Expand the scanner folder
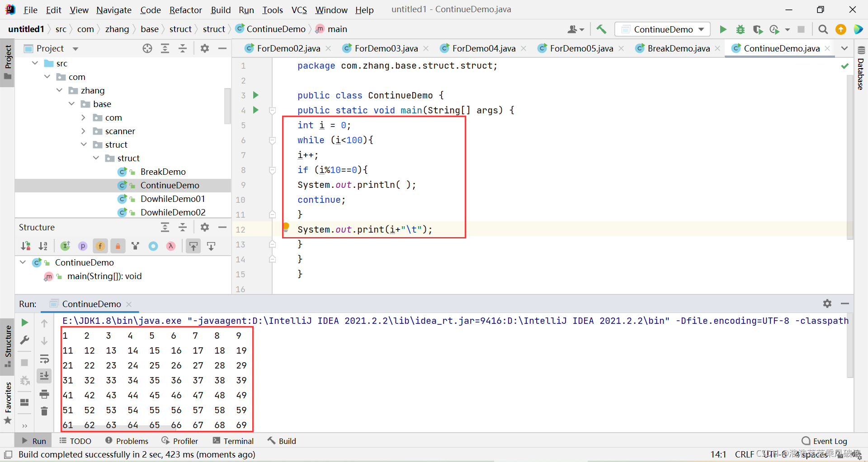The height and width of the screenshot is (462, 868). 84,131
